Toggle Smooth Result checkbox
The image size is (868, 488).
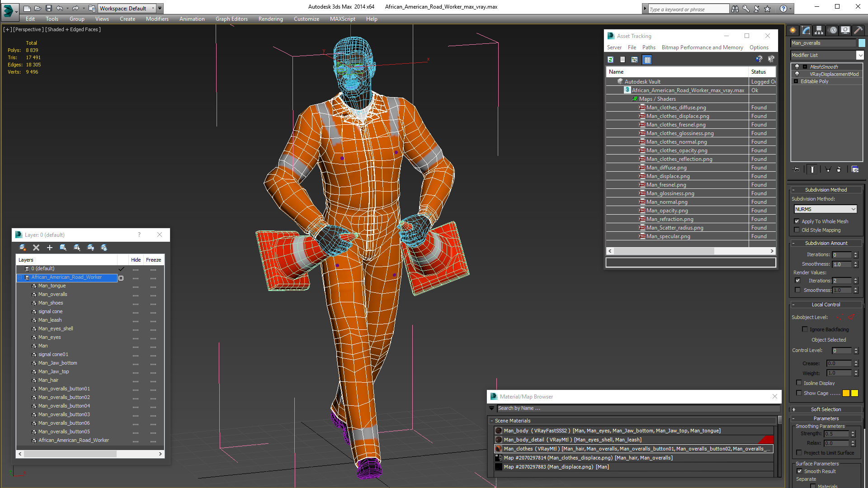tap(799, 471)
